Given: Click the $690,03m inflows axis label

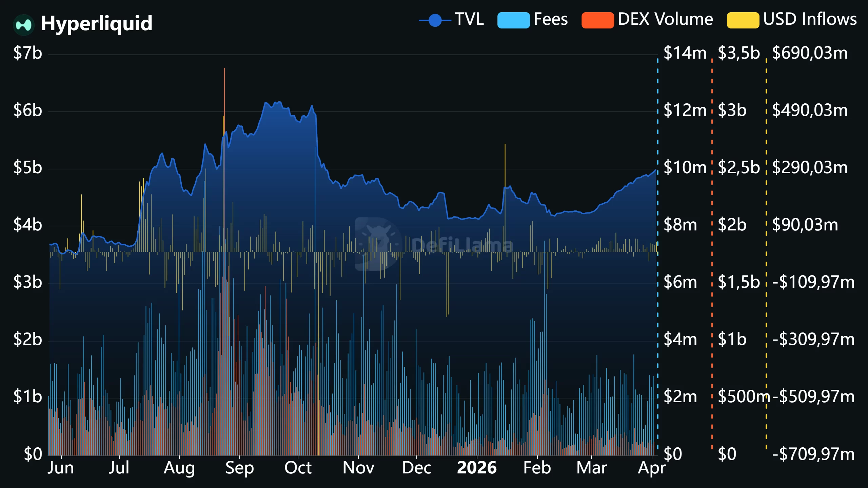Looking at the screenshot, I should coord(810,53).
